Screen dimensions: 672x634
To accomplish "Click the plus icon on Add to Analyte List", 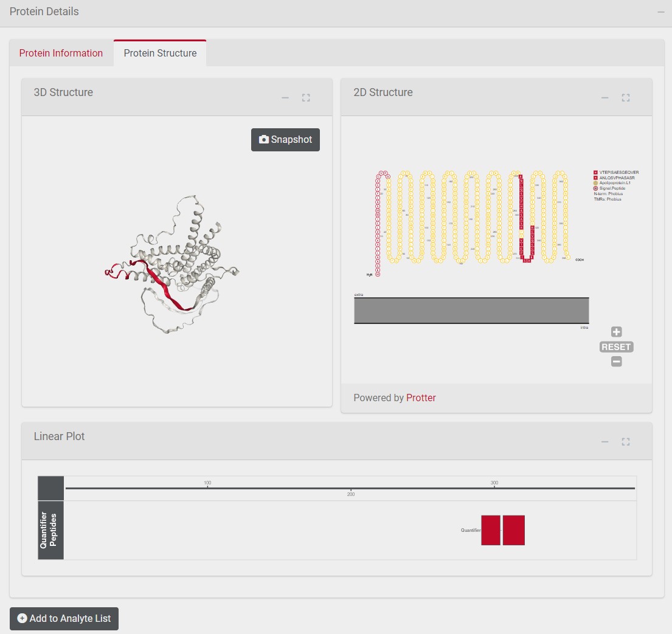I will [x=21, y=618].
